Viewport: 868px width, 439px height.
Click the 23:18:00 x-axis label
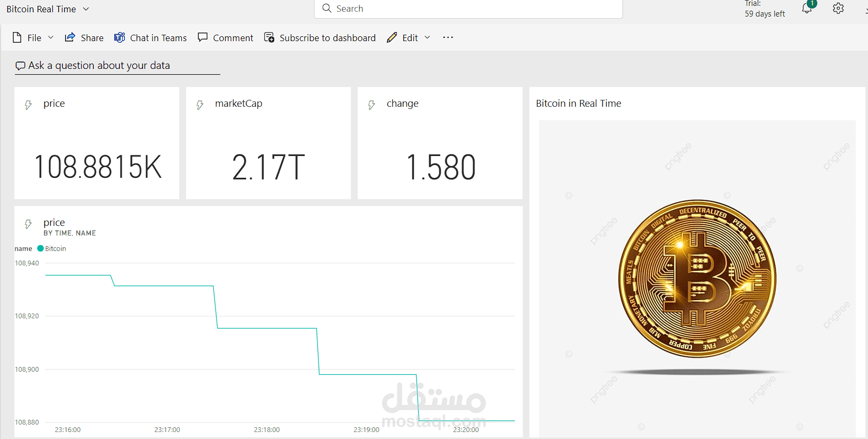267,429
